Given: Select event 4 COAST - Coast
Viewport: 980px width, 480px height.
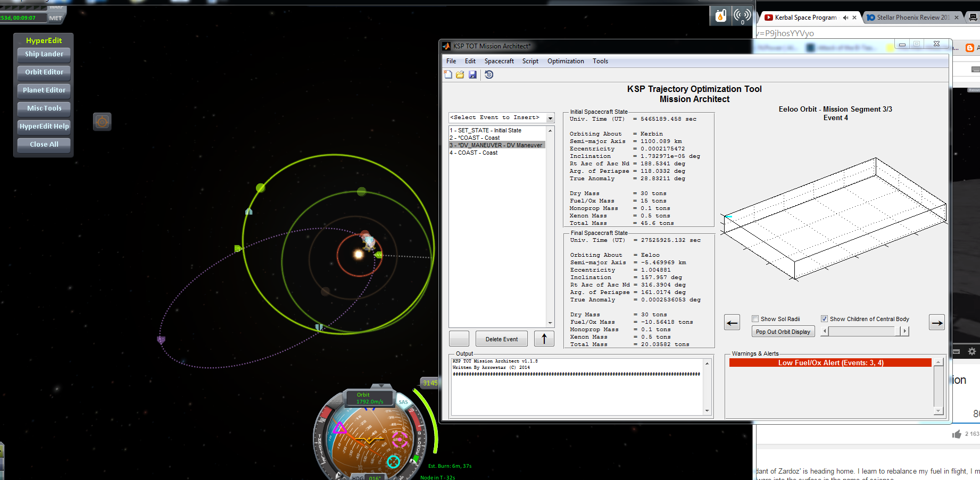Looking at the screenshot, I should [x=497, y=153].
